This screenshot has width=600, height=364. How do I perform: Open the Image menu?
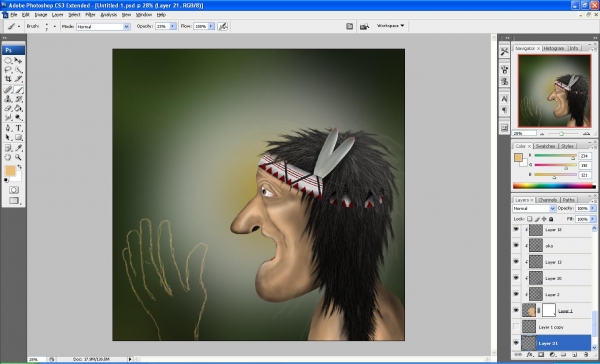(x=41, y=15)
